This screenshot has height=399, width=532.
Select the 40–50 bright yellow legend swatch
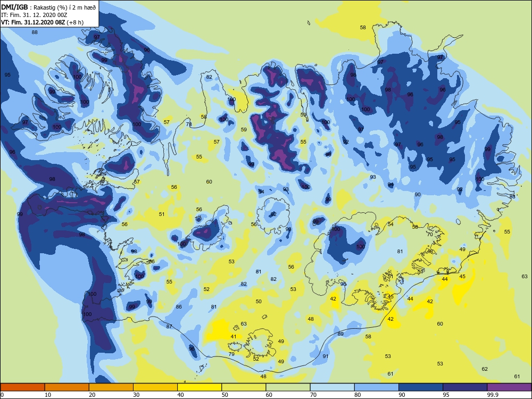[199, 387]
